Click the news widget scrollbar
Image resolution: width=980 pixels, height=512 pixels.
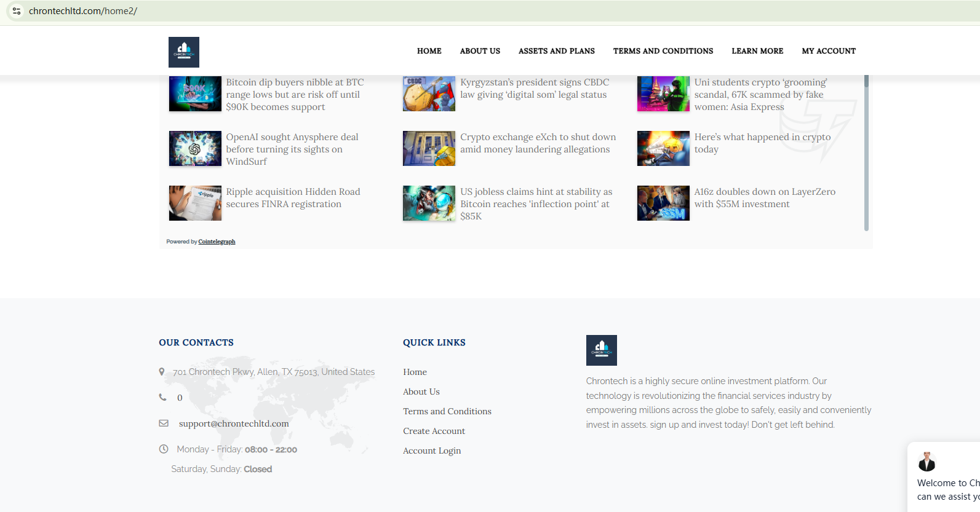click(x=866, y=153)
